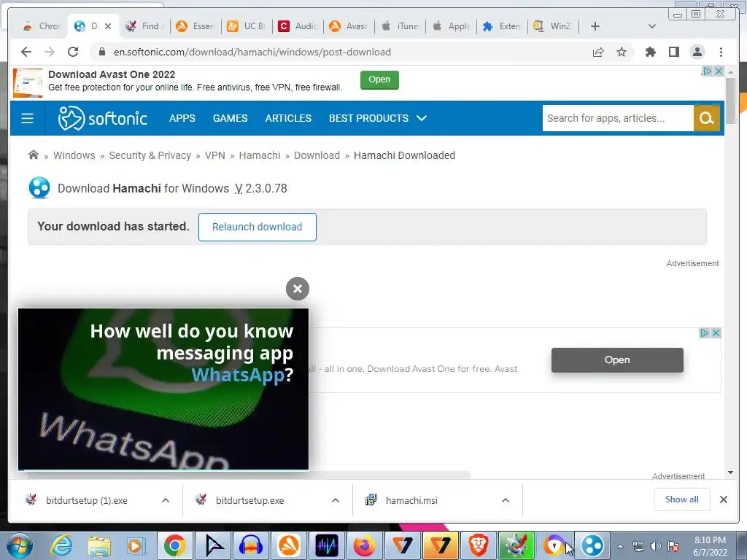
Task: Click the green Open button in top ad
Action: tap(379, 79)
